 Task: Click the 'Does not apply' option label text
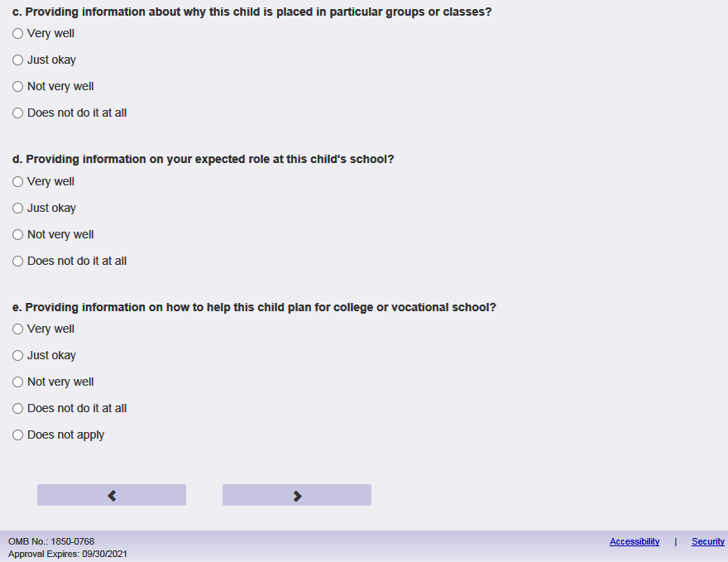click(65, 435)
